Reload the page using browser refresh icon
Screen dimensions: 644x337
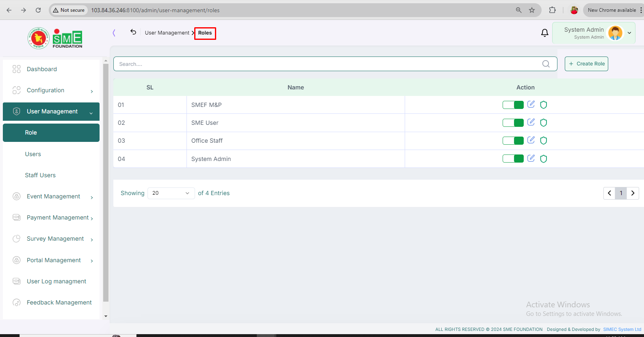pyautogui.click(x=38, y=10)
